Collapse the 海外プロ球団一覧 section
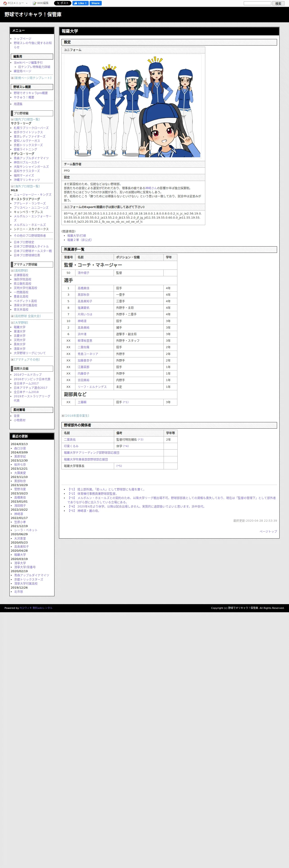The height and width of the screenshot is (868, 289). (12, 186)
